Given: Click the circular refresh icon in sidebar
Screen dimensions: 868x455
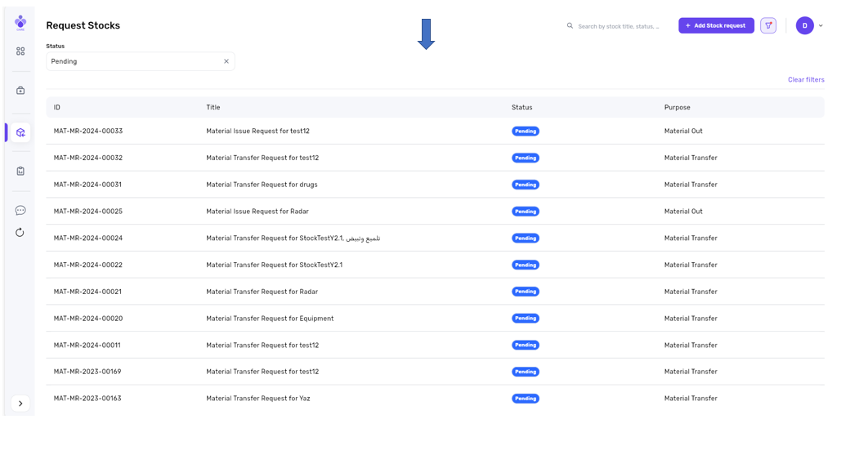Looking at the screenshot, I should coord(20,233).
